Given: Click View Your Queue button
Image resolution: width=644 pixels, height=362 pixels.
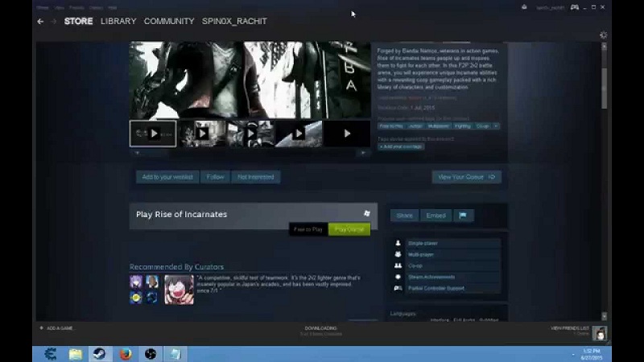Looking at the screenshot, I should 467,177.
